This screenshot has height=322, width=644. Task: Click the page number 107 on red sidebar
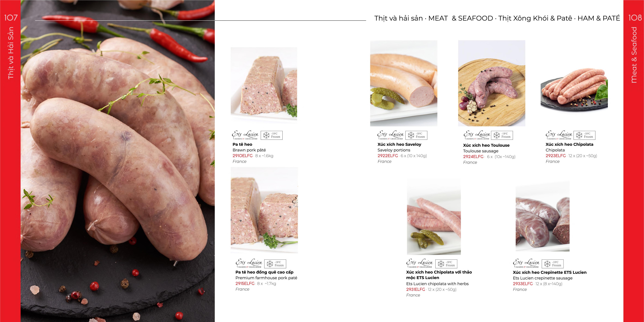[11, 17]
